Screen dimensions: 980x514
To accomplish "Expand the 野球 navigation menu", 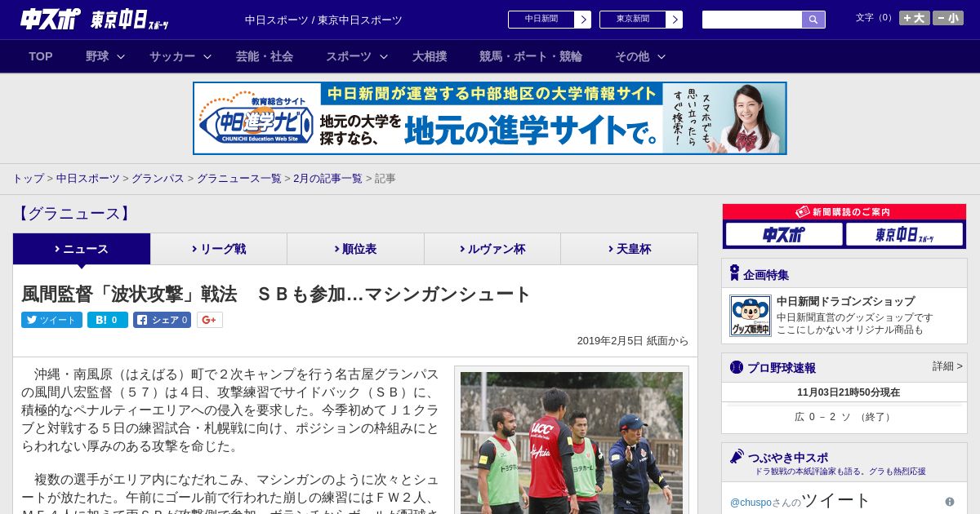I will pos(105,56).
